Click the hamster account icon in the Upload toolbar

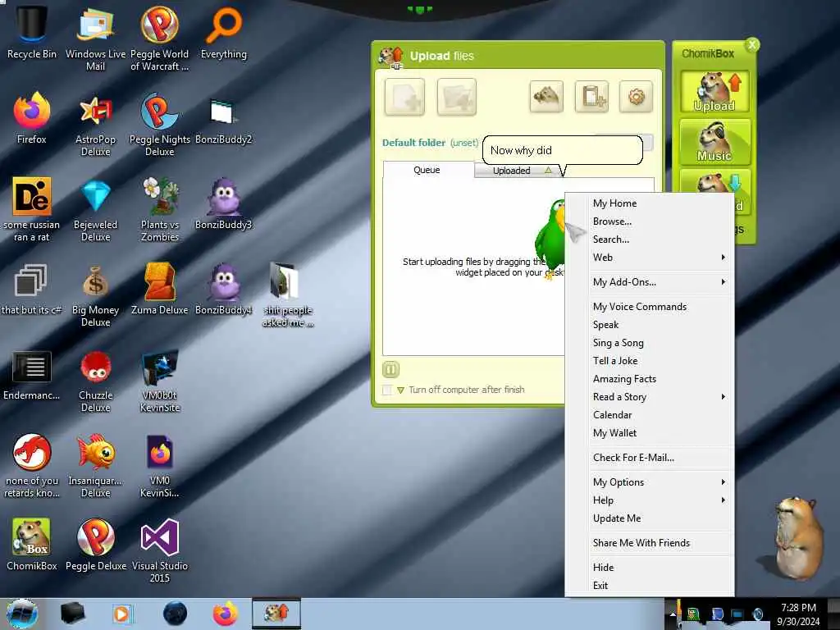pos(546,97)
